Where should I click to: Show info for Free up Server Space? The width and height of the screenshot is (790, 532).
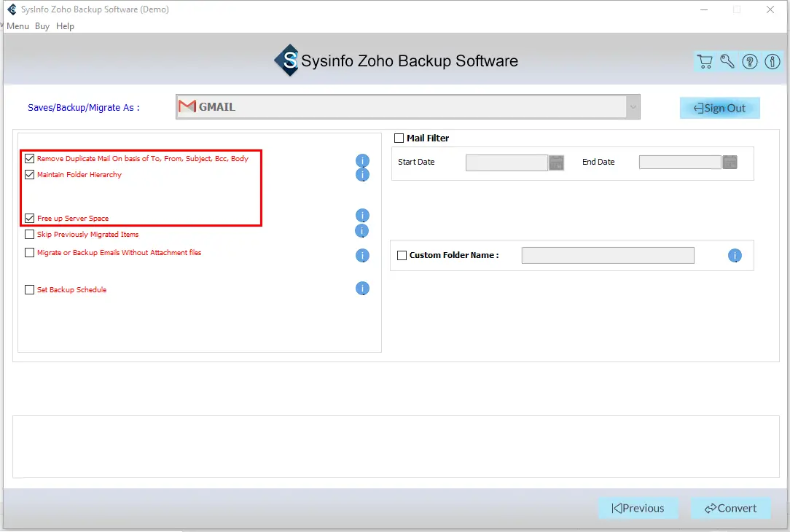(362, 216)
